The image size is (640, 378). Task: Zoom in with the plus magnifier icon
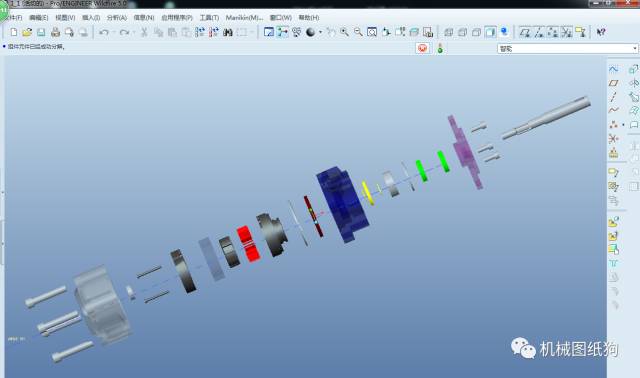tap(344, 32)
